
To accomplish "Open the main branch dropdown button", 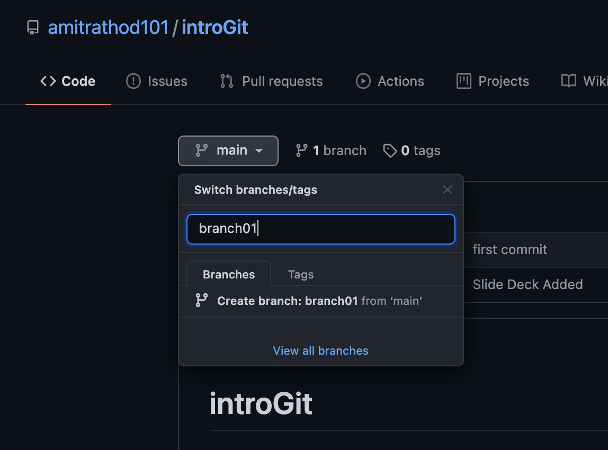I will 228,151.
